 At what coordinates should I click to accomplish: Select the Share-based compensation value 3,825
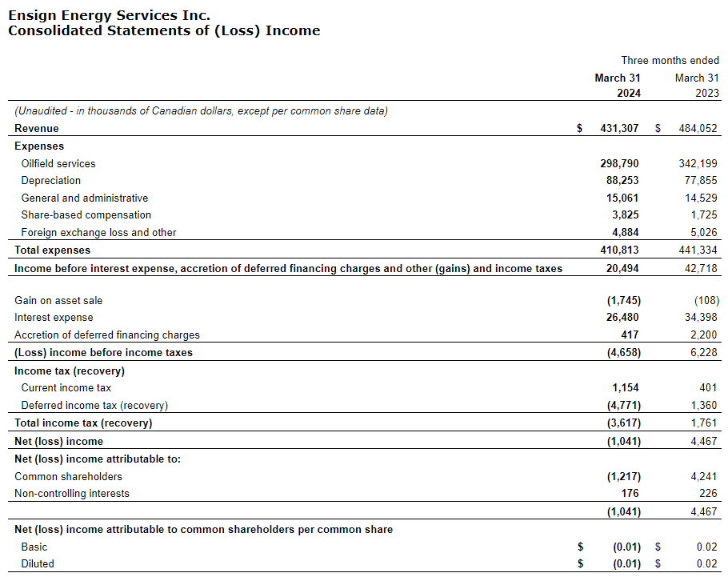625,214
